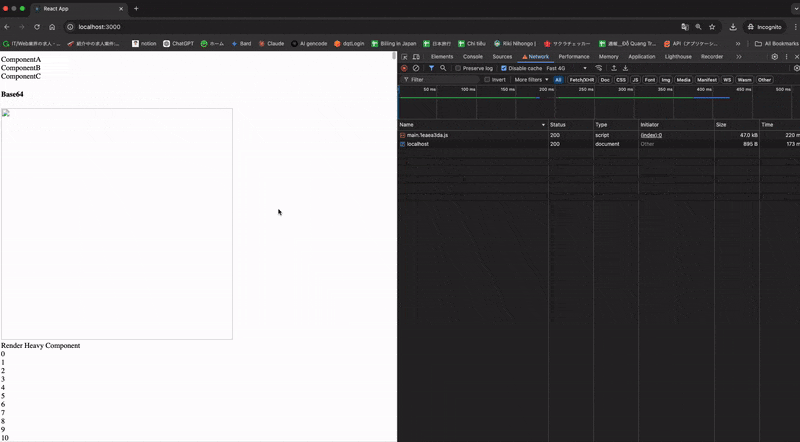Switch to the Elements tab
This screenshot has height=442, width=800.
coord(442,57)
